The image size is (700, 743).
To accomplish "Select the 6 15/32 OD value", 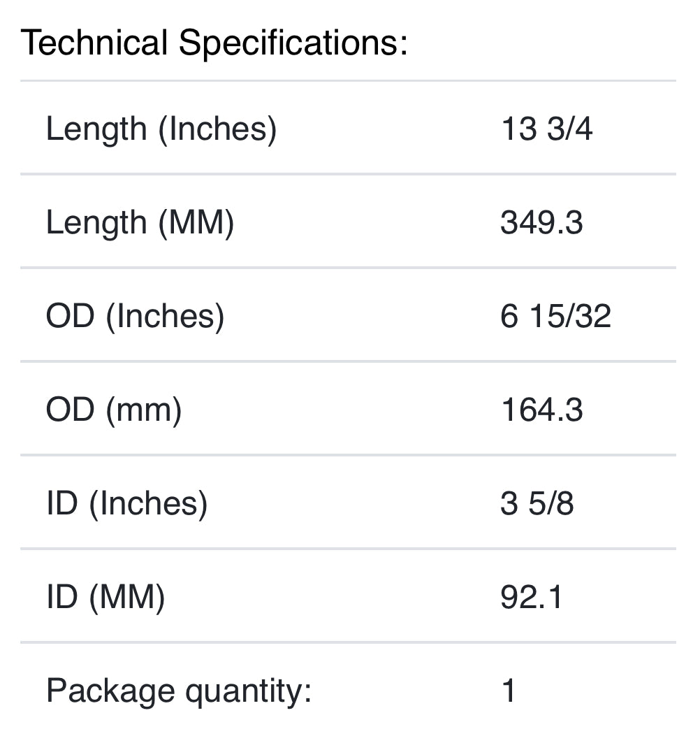I will tap(555, 316).
